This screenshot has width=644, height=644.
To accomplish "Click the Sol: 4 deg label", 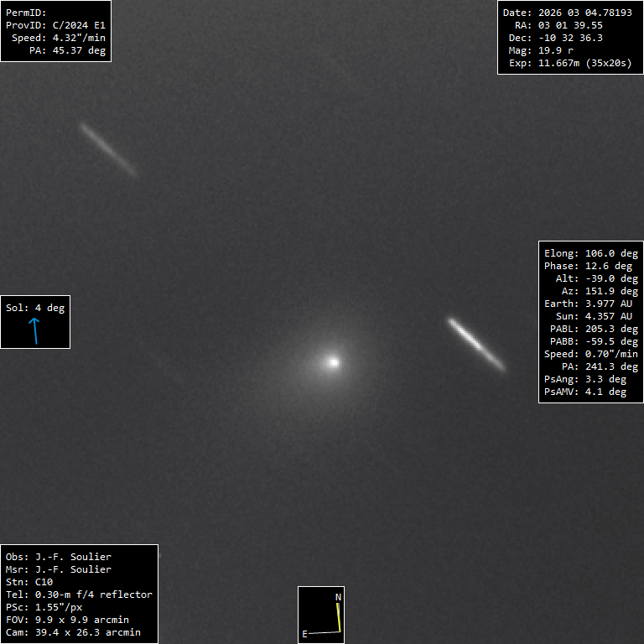I will 35,308.
